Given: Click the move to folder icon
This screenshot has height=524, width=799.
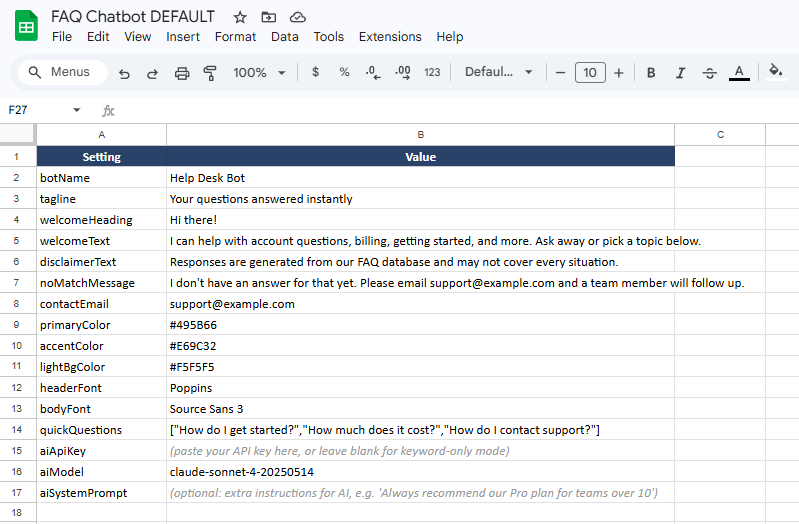Looking at the screenshot, I should tap(268, 17).
